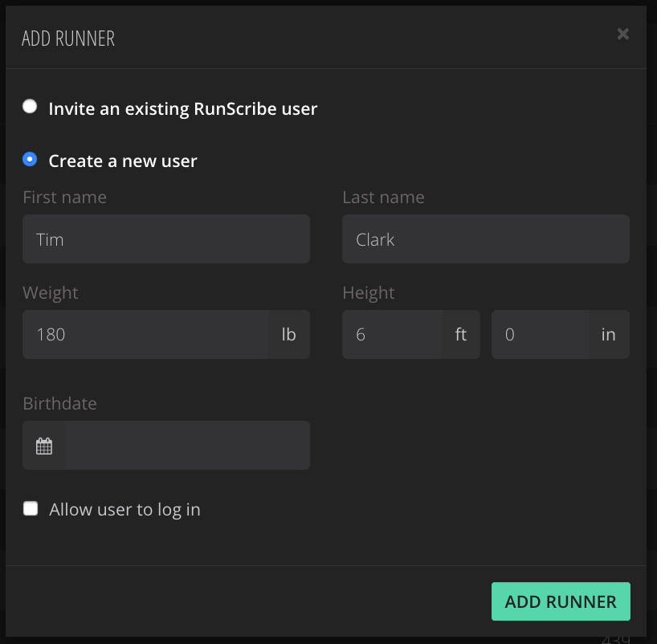Click the Weight label
Image resolution: width=657 pixels, height=644 pixels.
coord(51,293)
